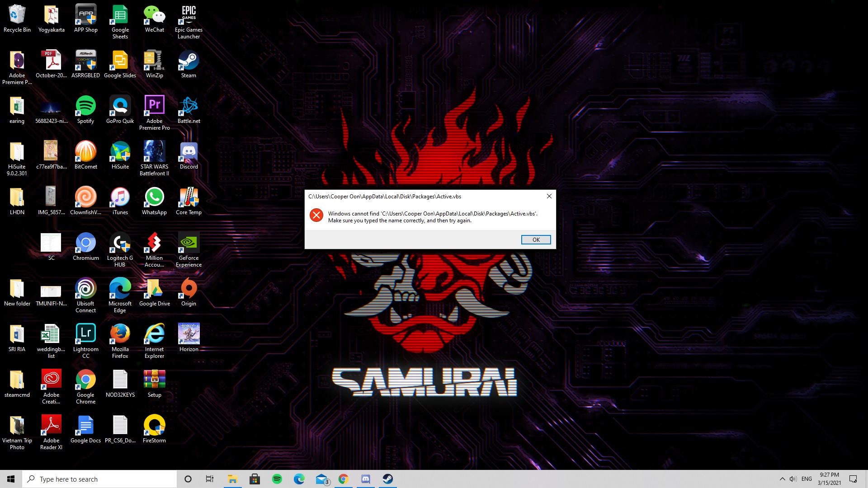This screenshot has height=488, width=868.
Task: Select the WinZip desktop icon
Action: [154, 65]
